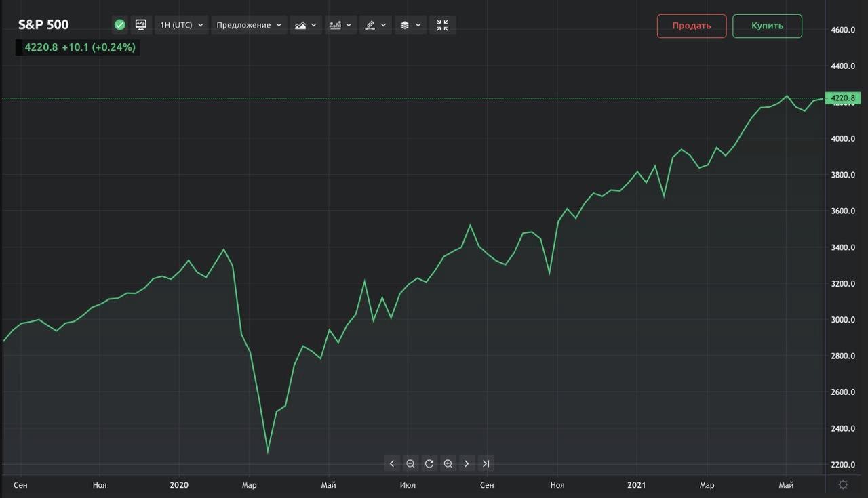Click the 4400.0 price axis label
This screenshot has height=498, width=868.
(844, 66)
